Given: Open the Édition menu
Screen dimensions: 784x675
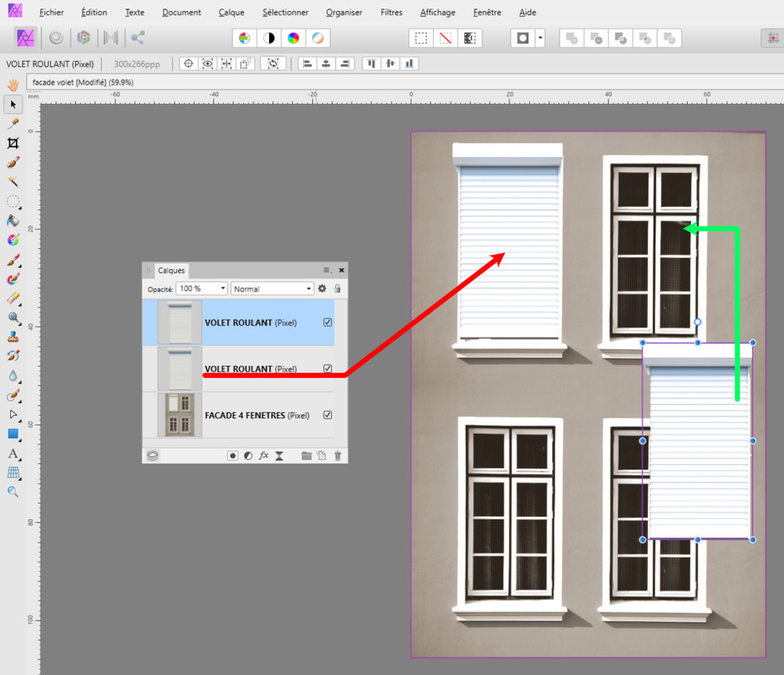Looking at the screenshot, I should (94, 13).
